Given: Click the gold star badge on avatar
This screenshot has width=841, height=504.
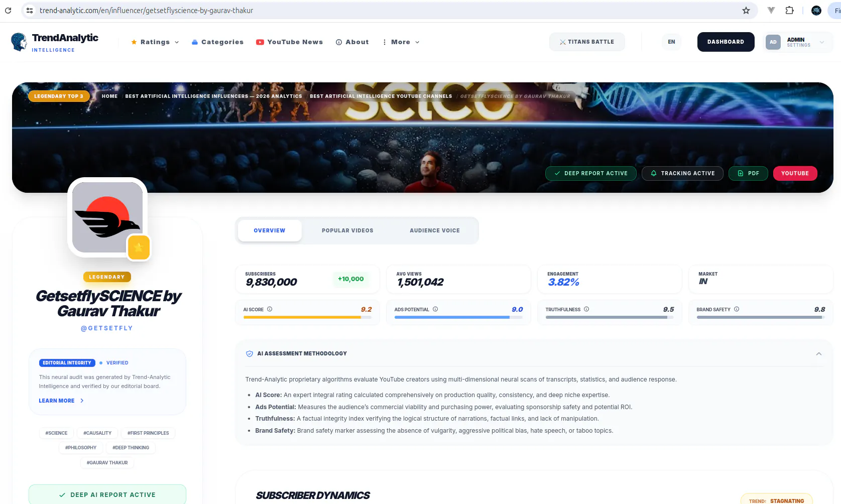Looking at the screenshot, I should [139, 247].
